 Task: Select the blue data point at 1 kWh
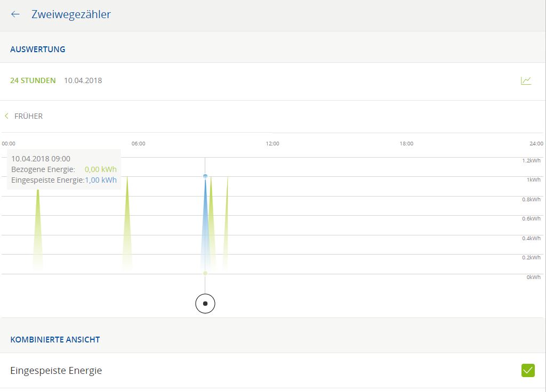pyautogui.click(x=205, y=176)
